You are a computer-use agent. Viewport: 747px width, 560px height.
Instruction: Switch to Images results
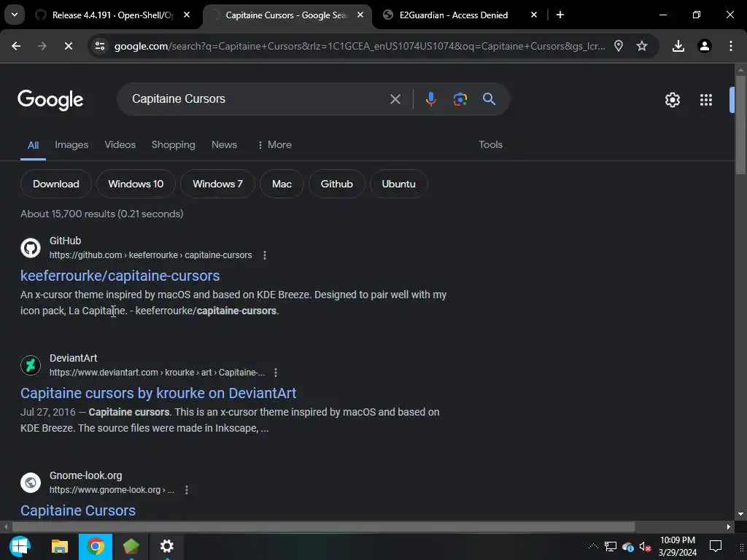71,145
